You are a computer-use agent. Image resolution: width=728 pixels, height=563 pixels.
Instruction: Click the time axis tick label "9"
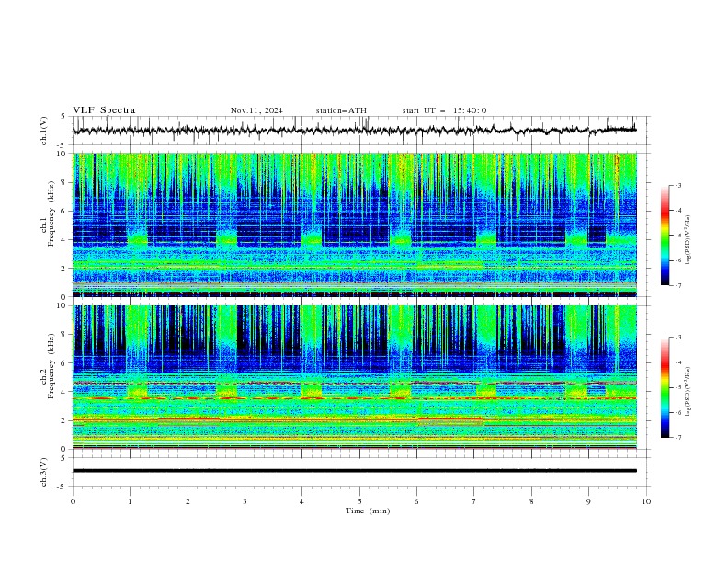[588, 501]
